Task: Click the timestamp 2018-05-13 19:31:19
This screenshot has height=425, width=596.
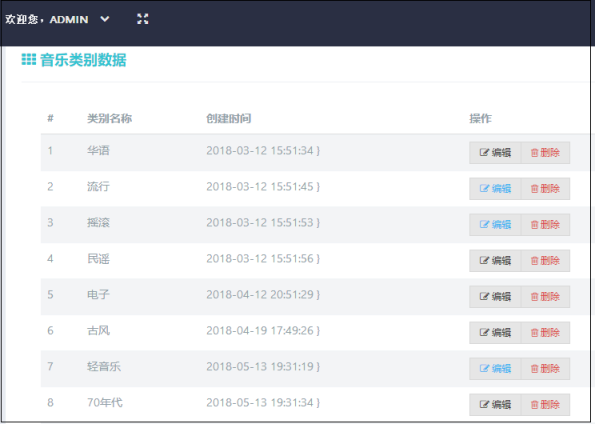Action: pyautogui.click(x=260, y=366)
